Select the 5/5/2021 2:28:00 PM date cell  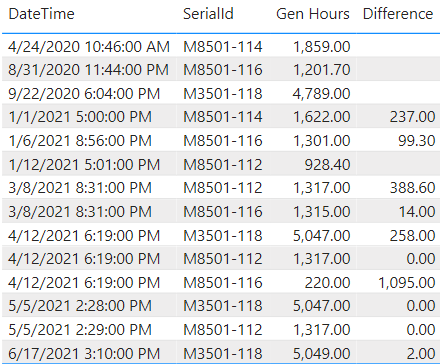[x=80, y=306]
